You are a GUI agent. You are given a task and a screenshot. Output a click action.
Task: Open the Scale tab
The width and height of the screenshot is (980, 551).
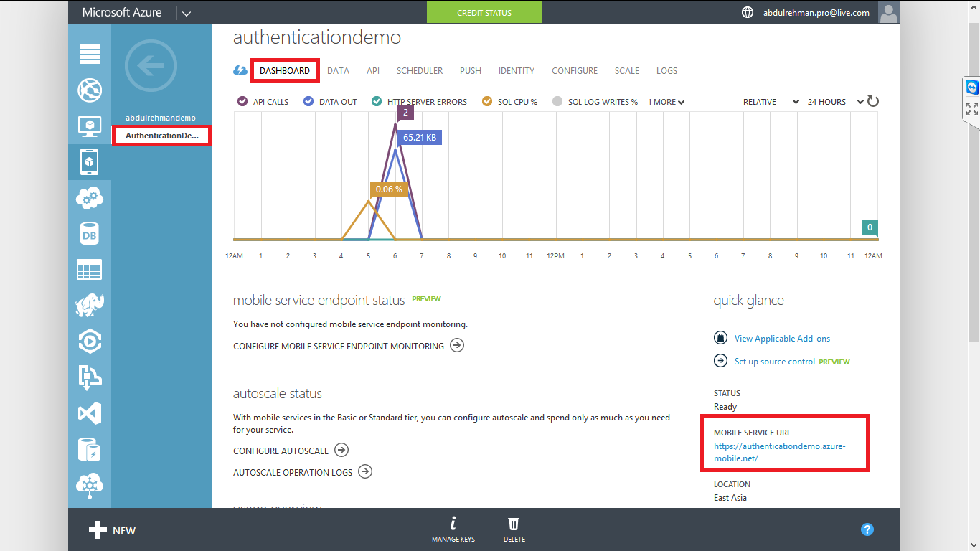click(627, 71)
